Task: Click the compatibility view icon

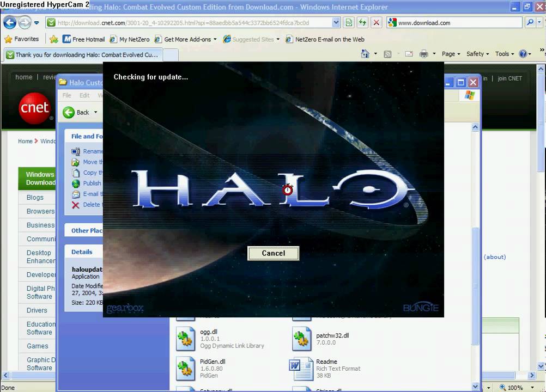Action: (349, 23)
